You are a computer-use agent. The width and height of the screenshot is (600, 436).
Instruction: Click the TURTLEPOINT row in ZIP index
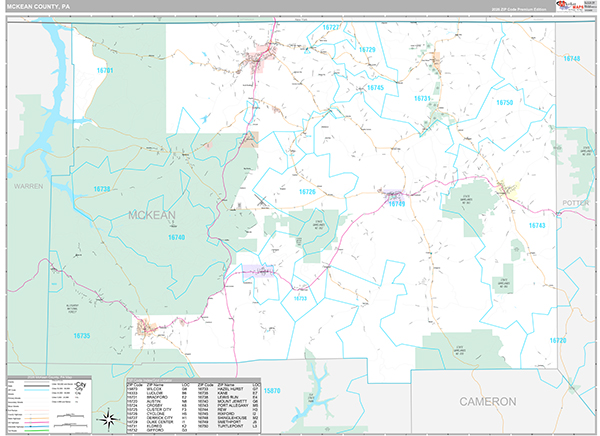pos(230,426)
